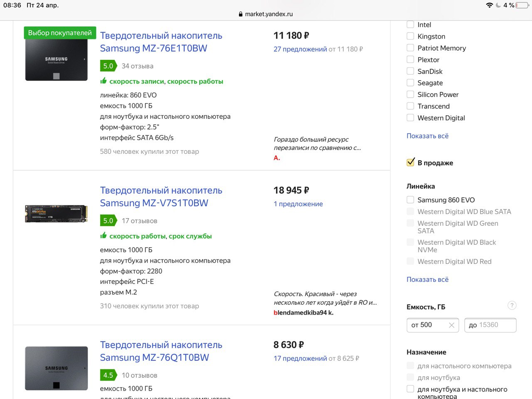Tap the battery indicator icon

522,5
